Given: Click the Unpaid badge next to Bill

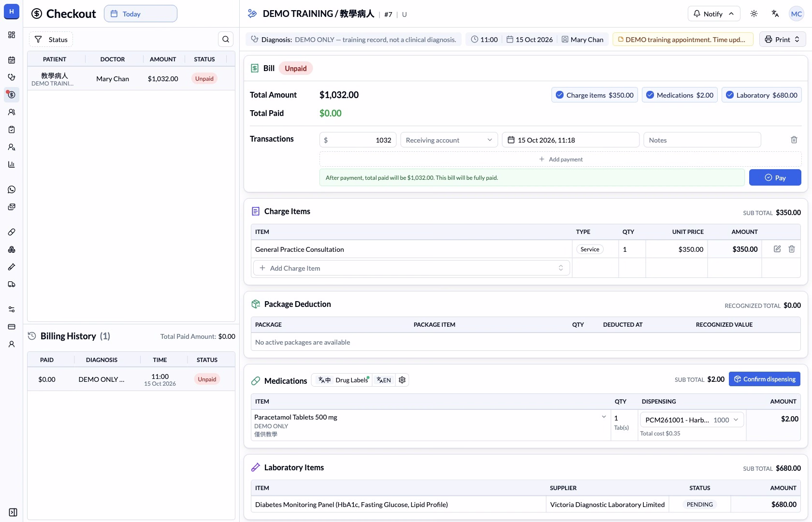Looking at the screenshot, I should pos(296,68).
